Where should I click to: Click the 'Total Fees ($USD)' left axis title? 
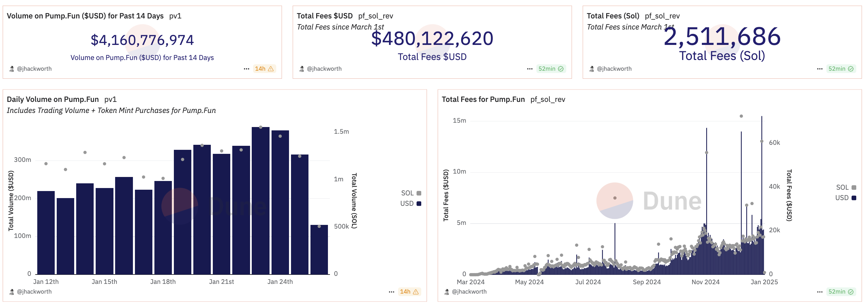[446, 195]
